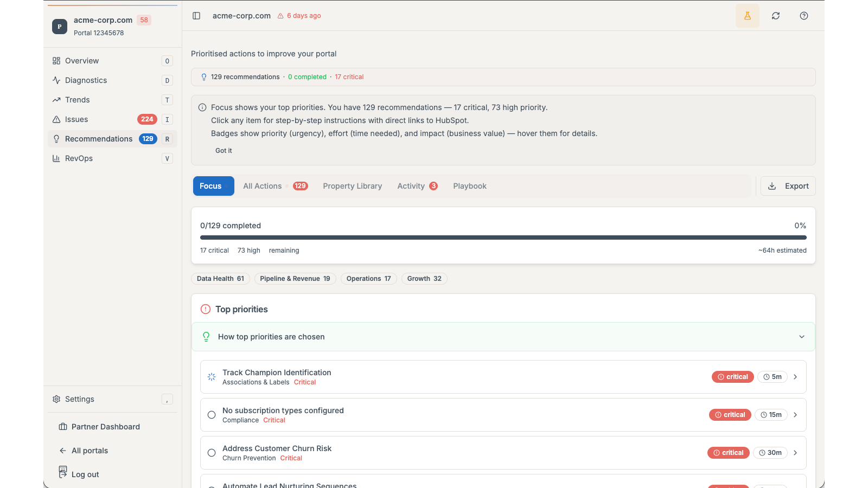868x488 pixels.
Task: Click the Recommendations lightbulb icon in sidebar
Action: (56, 139)
